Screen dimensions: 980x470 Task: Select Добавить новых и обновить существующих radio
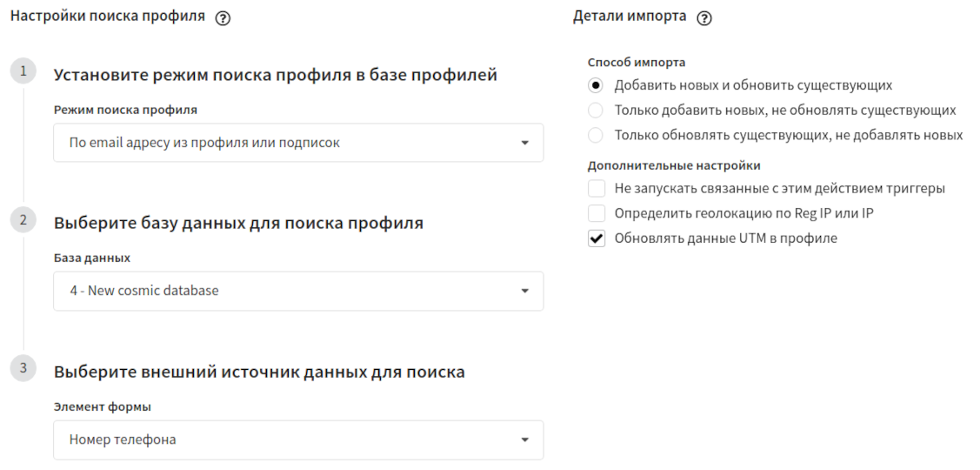(x=596, y=85)
